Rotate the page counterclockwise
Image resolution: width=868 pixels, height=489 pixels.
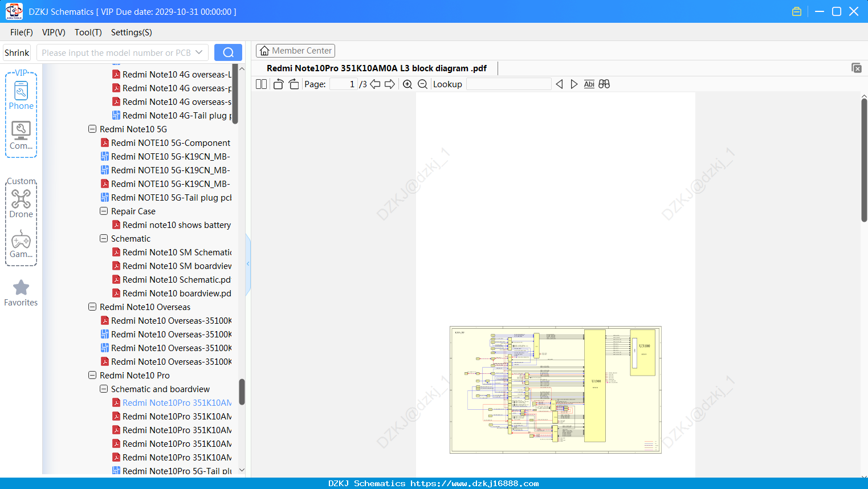point(278,84)
